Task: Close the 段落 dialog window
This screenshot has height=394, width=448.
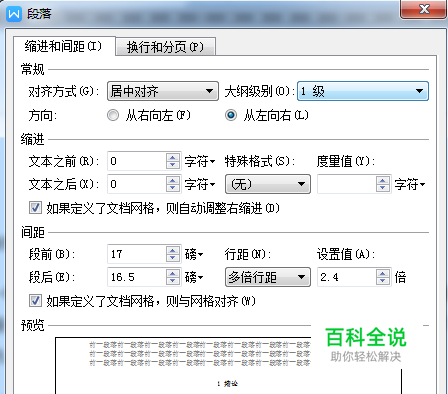Action: pos(424,9)
